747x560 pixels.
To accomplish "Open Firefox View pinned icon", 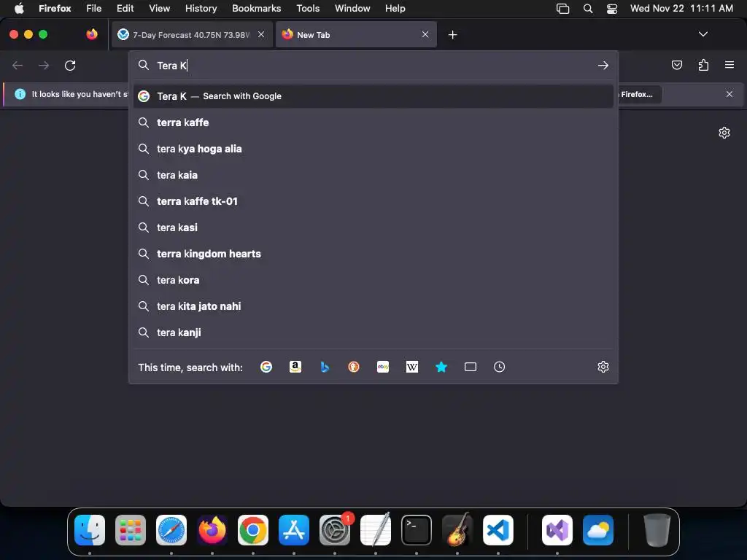I will click(92, 34).
